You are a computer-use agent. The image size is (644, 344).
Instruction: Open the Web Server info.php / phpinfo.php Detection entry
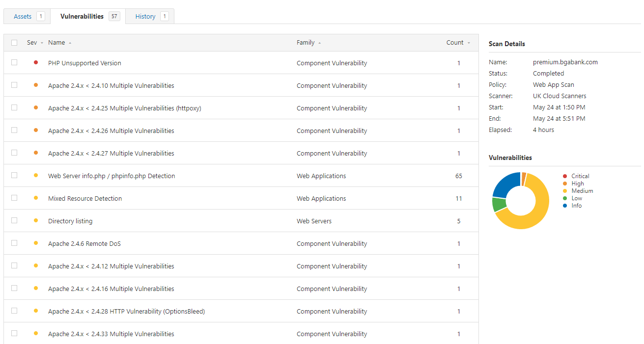click(112, 176)
